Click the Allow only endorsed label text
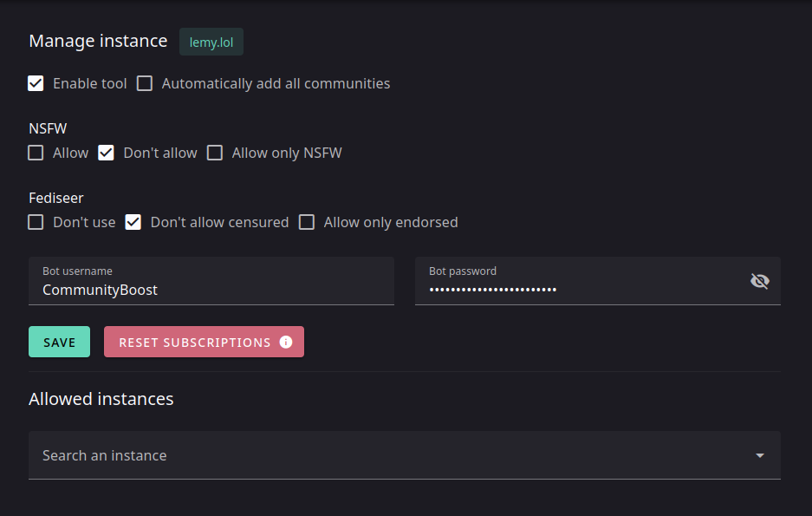Screen dimensions: 812x516 [x=391, y=222]
